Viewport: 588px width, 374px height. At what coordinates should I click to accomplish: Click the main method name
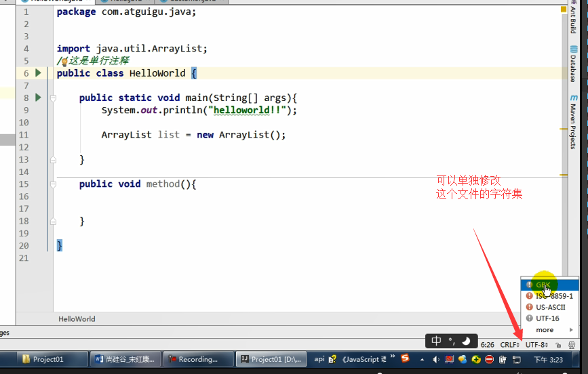[x=197, y=98]
